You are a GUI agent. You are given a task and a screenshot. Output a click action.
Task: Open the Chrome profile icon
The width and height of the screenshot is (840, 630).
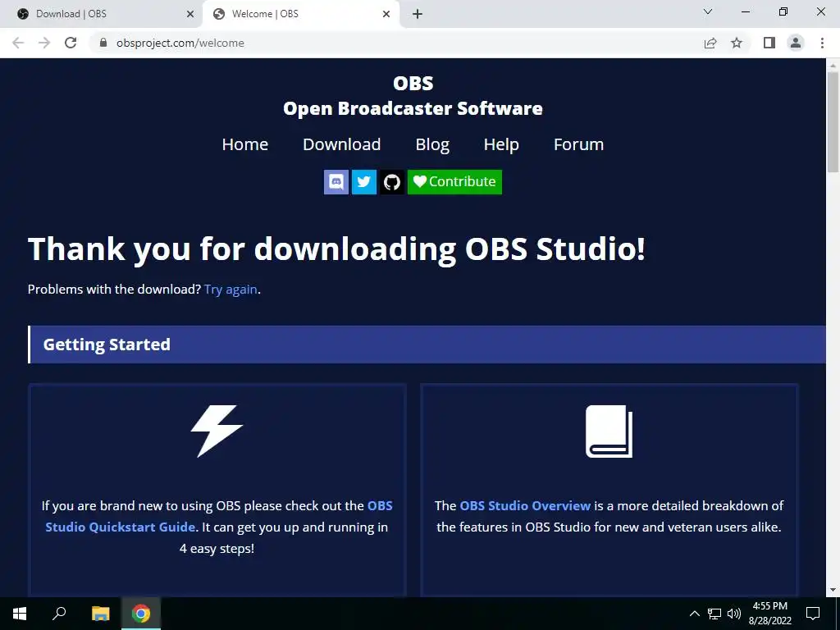point(796,43)
